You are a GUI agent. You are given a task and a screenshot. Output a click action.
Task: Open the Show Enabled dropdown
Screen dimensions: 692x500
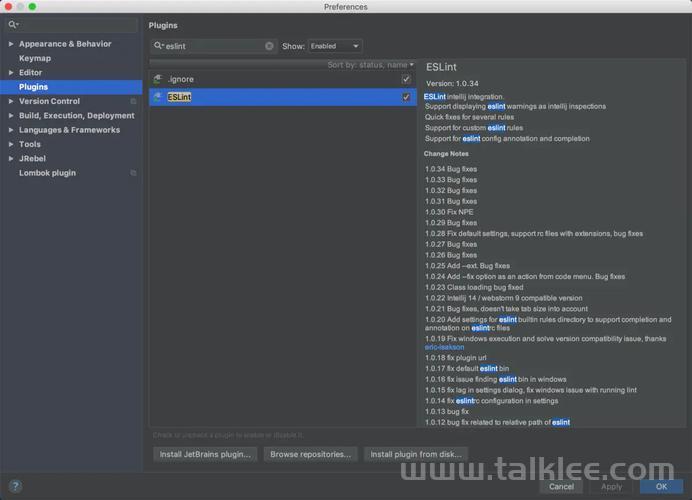[335, 46]
